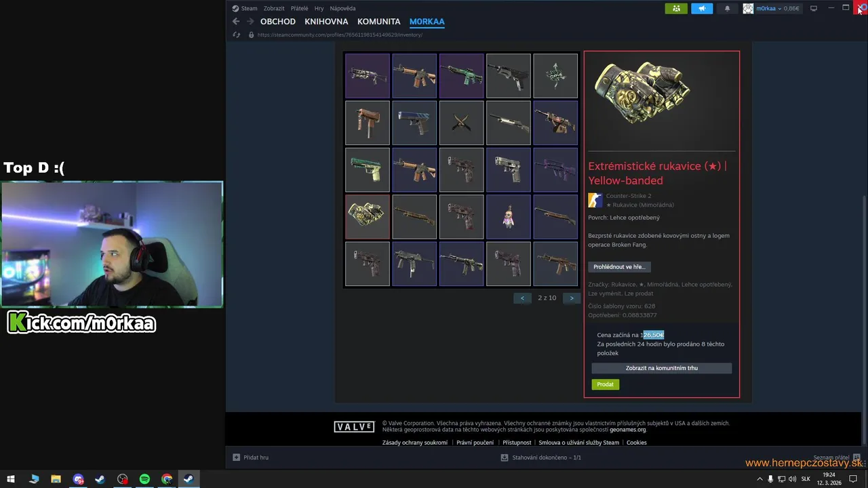Click the highlighted 126,50€ price
Image resolution: width=868 pixels, height=488 pixels.
tap(653, 335)
